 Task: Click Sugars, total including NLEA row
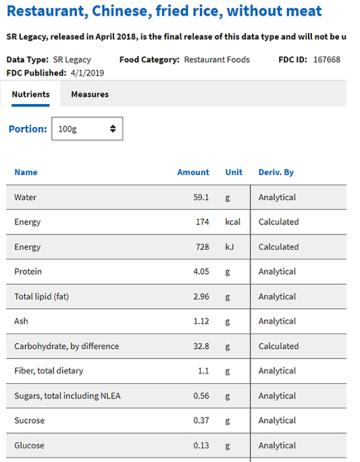click(176, 396)
